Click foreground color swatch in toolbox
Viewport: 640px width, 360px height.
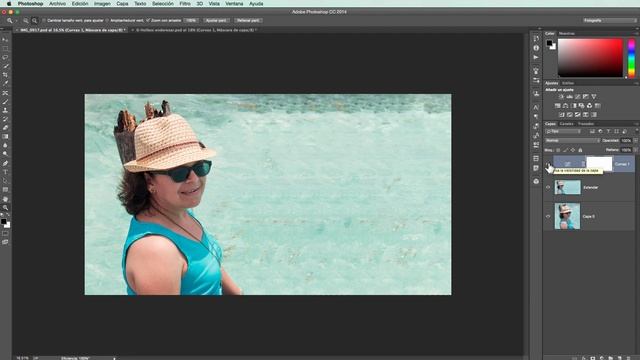4,222
